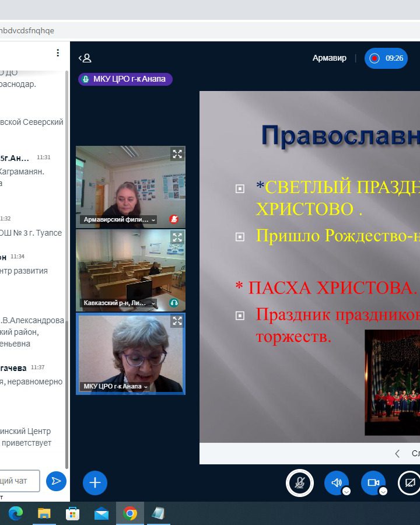Viewport: 420px width, 525px height.
Task: Expand Кавказский р-н webcam name dropdown
Action: (x=153, y=303)
